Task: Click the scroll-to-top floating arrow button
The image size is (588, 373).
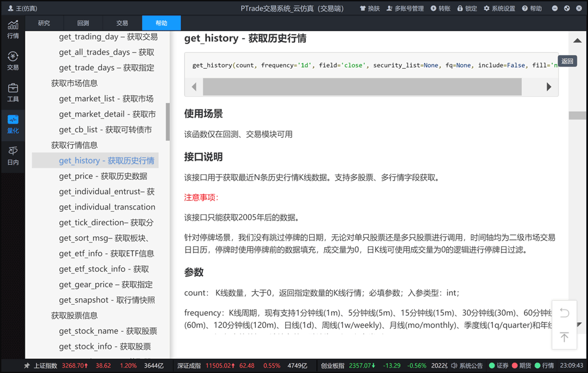Action: [x=564, y=337]
